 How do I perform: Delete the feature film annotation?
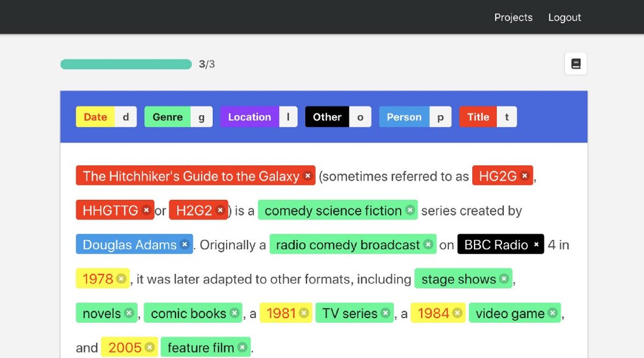pyautogui.click(x=242, y=347)
